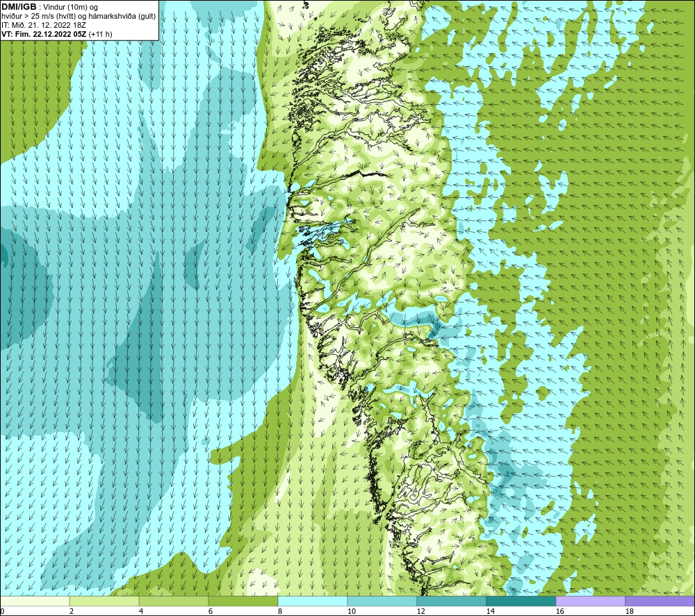Click the 16-18 m/s light purple legend swatch

[x=590, y=601]
